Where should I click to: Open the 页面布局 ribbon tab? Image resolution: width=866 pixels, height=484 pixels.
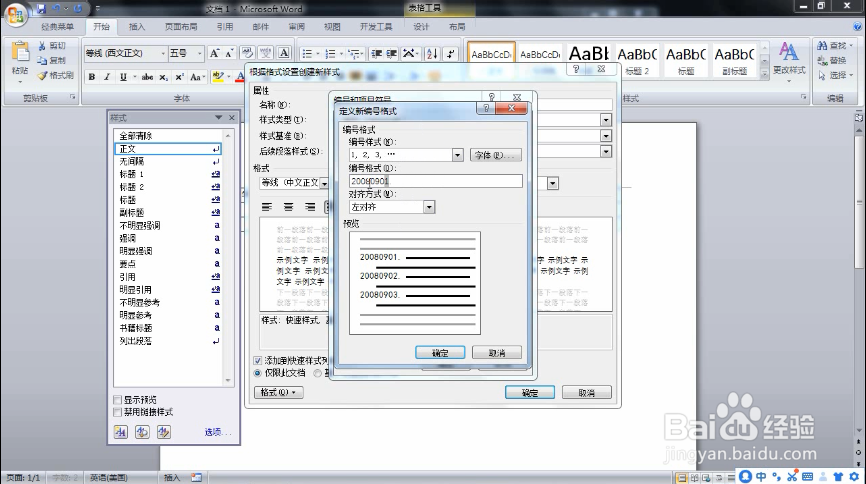coord(181,27)
